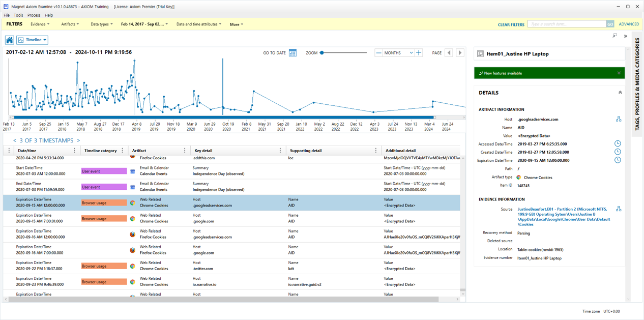Select highlighted .googleadservices.com Chrome Cookies row

[x=231, y=202]
